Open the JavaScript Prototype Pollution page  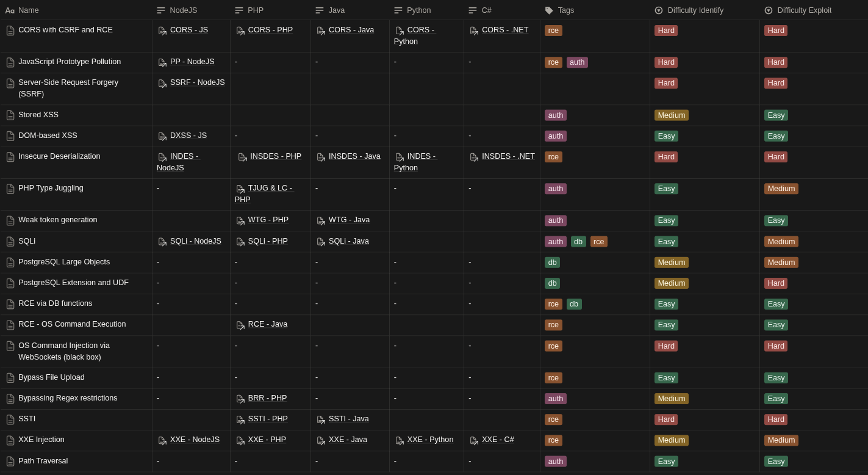point(70,62)
